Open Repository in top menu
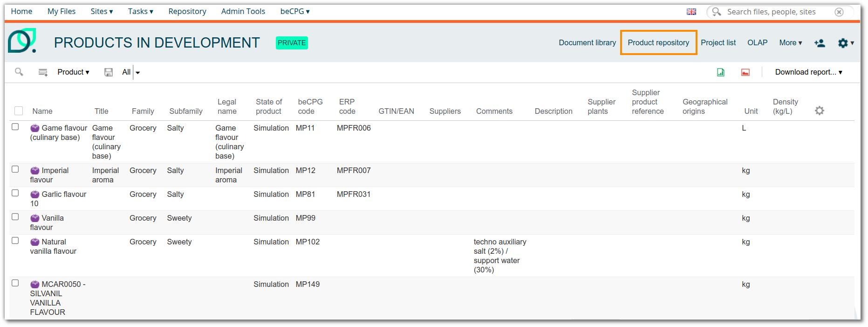Screen dimensions: 868x327 click(x=187, y=11)
